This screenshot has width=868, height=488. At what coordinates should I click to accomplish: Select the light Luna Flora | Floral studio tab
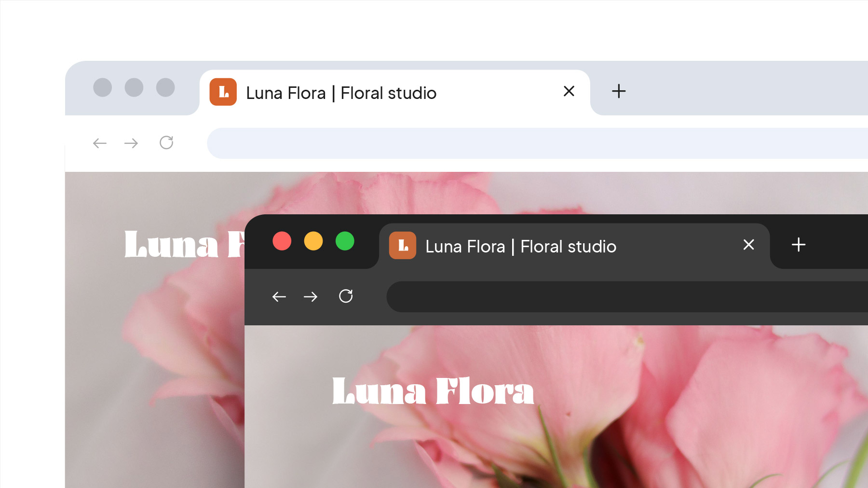(395, 93)
